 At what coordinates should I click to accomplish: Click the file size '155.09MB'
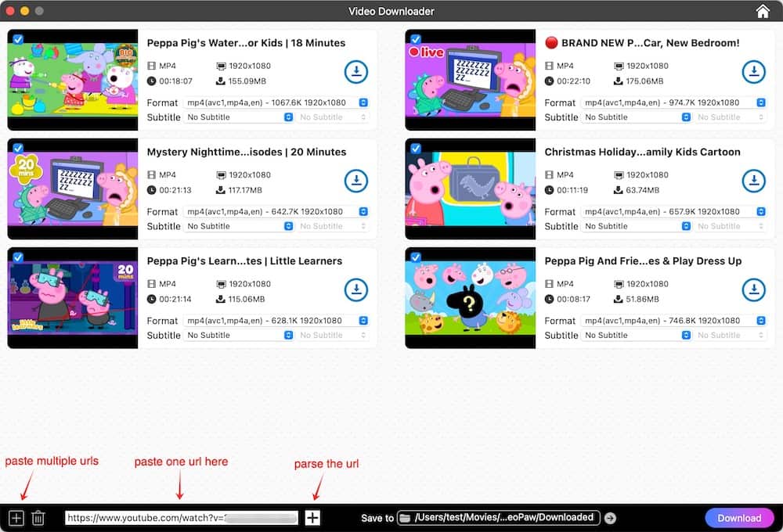[x=247, y=81]
